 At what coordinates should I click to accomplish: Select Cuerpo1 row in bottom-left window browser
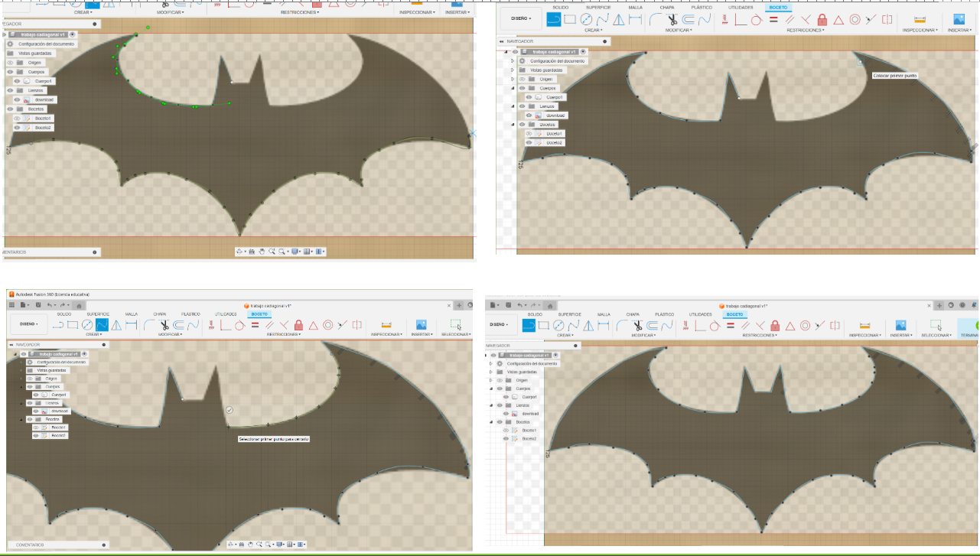click(52, 395)
